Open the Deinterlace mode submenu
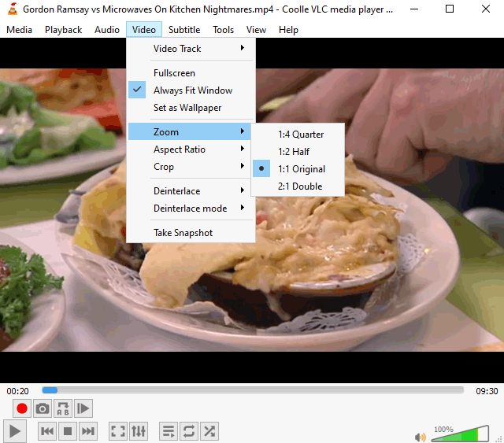 [x=191, y=209]
